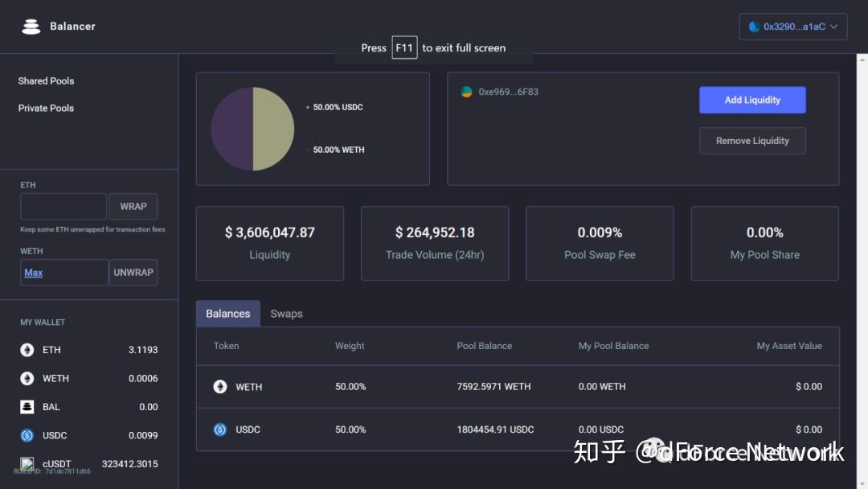The width and height of the screenshot is (868, 489).
Task: Click the My Pool Share 0.00% value
Action: click(764, 232)
